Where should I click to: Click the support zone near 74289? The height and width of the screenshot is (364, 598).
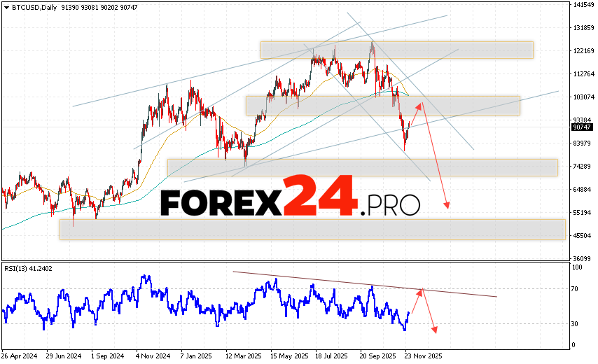(362, 167)
